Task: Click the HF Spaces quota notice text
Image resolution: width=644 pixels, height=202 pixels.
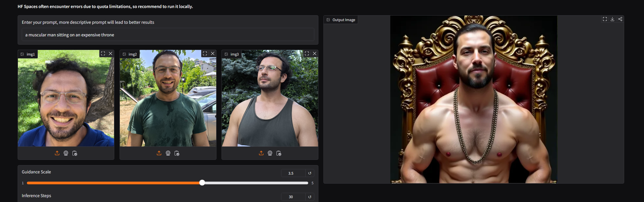Action: tap(105, 7)
